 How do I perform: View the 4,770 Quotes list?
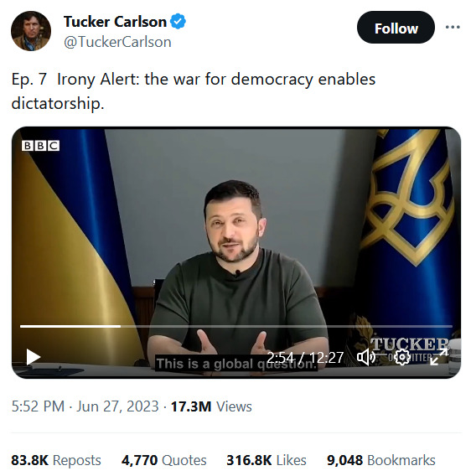(x=163, y=460)
